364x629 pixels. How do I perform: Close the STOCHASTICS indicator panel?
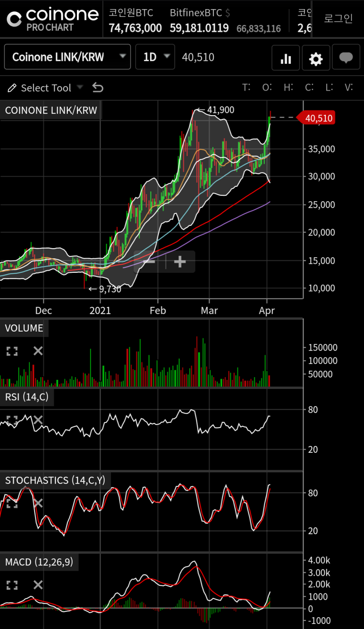pyautogui.click(x=38, y=503)
